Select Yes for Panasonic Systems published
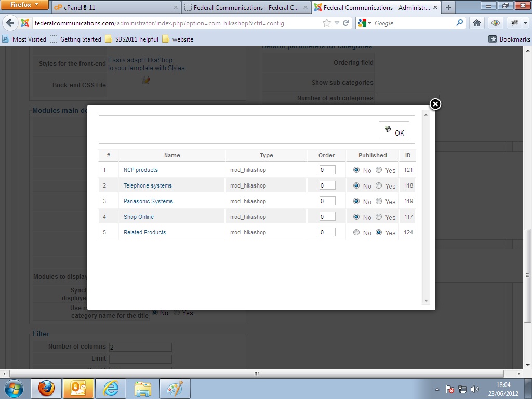 [379, 201]
